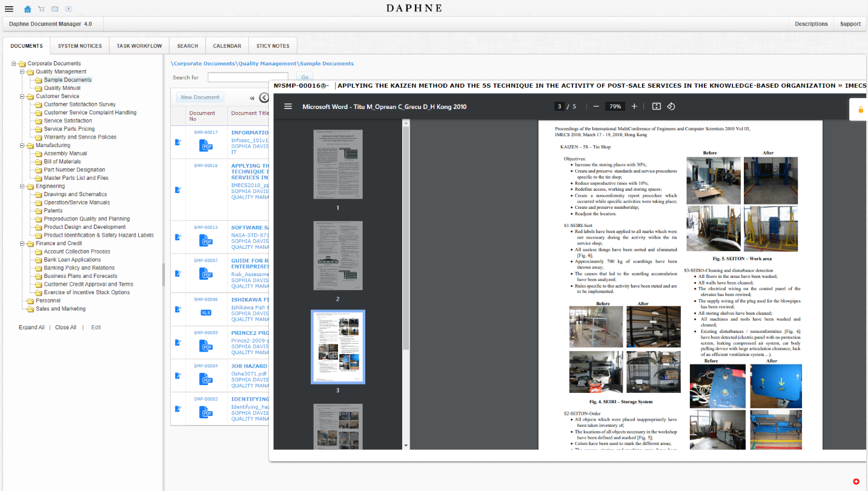
Task: Collapse Customer Service tree node
Action: click(22, 96)
